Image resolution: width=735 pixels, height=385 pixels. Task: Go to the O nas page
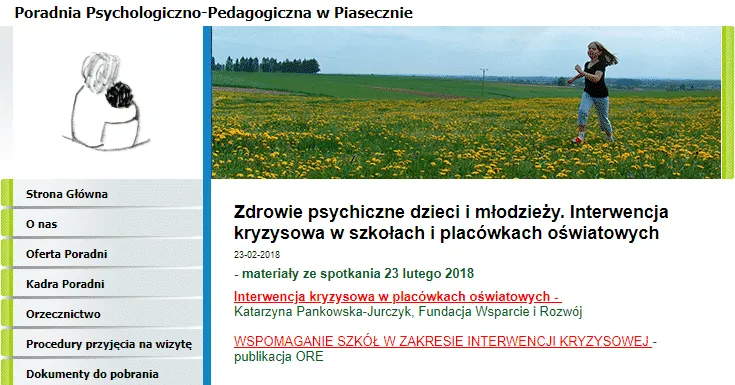pyautogui.click(x=102, y=224)
